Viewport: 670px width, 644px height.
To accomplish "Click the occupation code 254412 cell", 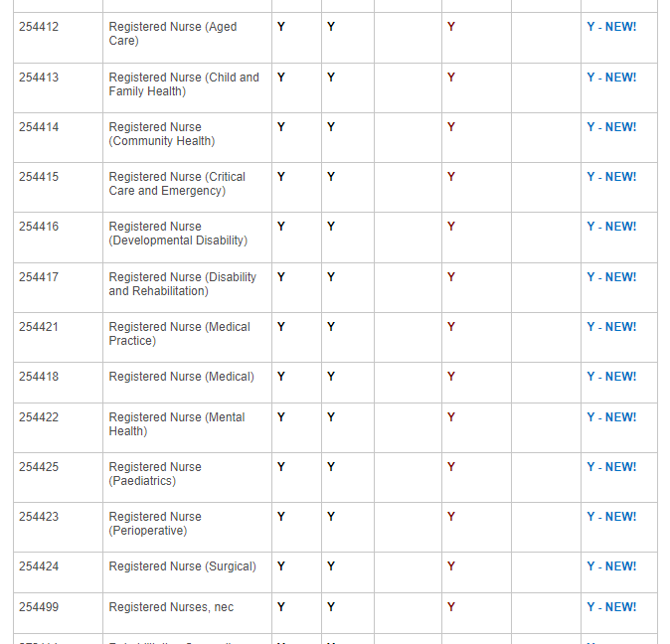I will (x=39, y=27).
